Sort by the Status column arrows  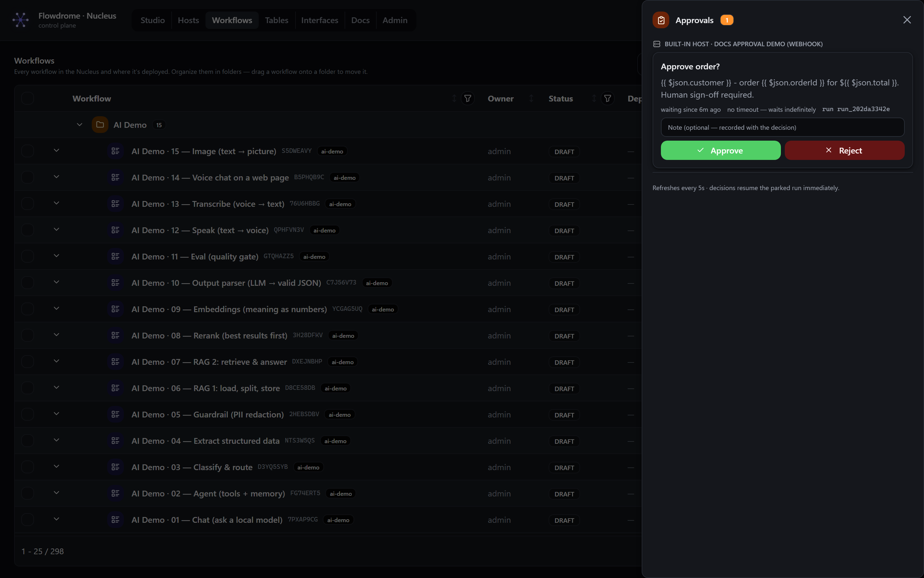tap(594, 99)
